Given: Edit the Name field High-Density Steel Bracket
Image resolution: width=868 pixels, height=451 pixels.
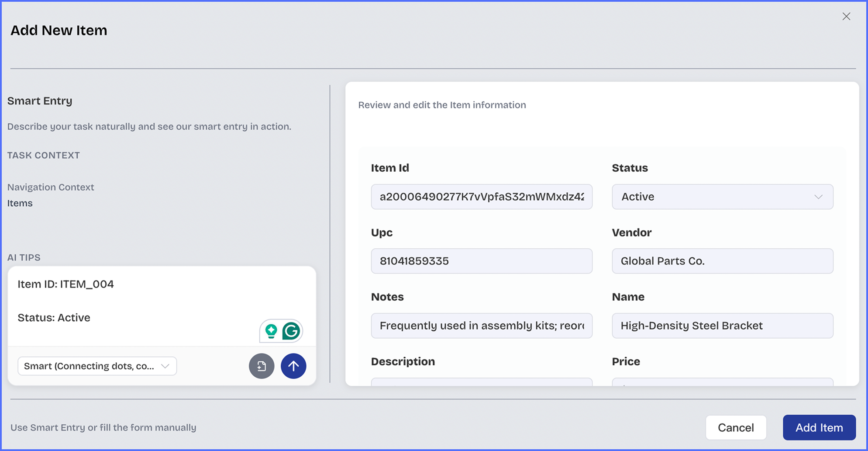Looking at the screenshot, I should point(722,326).
